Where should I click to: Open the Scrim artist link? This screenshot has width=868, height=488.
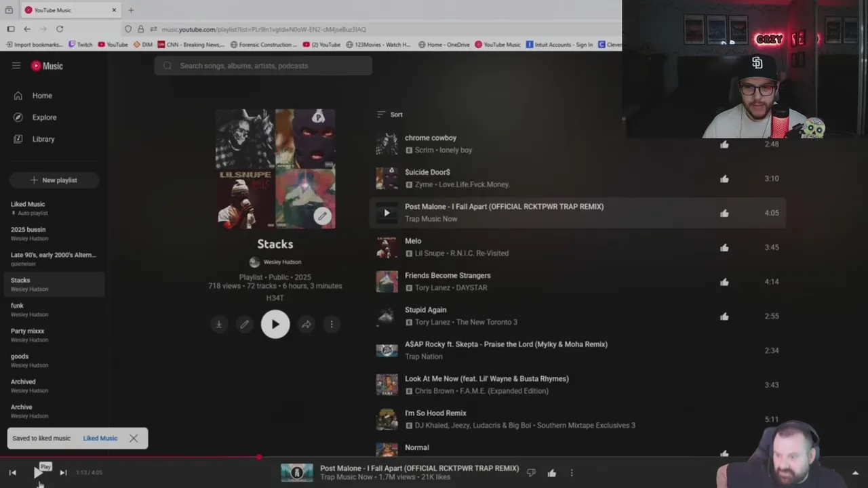tap(424, 150)
